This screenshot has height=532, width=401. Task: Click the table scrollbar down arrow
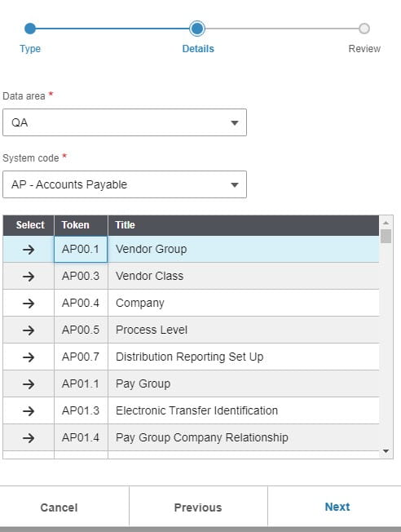(x=386, y=451)
